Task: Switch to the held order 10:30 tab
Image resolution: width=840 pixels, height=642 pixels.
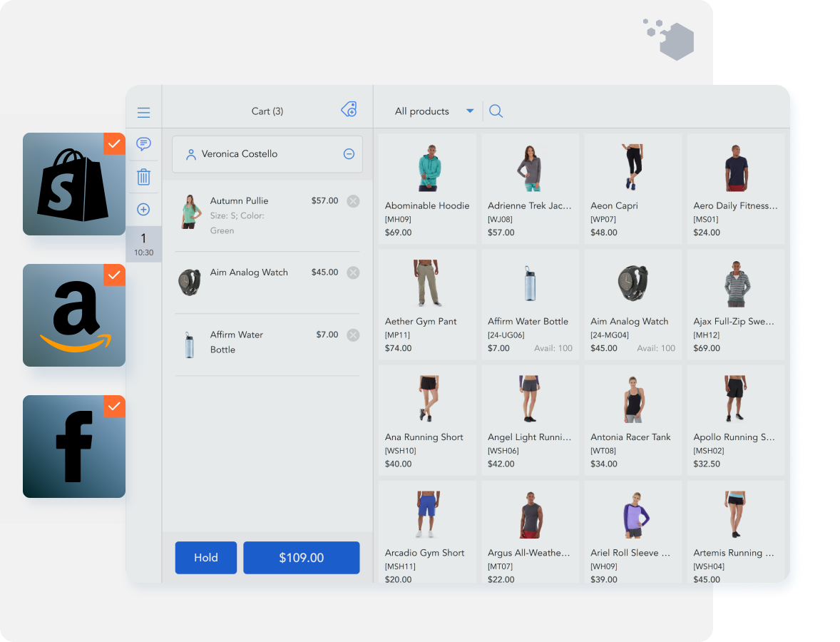Action: point(144,244)
